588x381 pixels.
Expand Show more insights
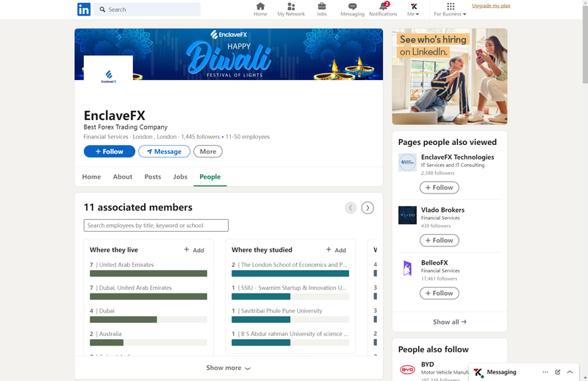[229, 368]
